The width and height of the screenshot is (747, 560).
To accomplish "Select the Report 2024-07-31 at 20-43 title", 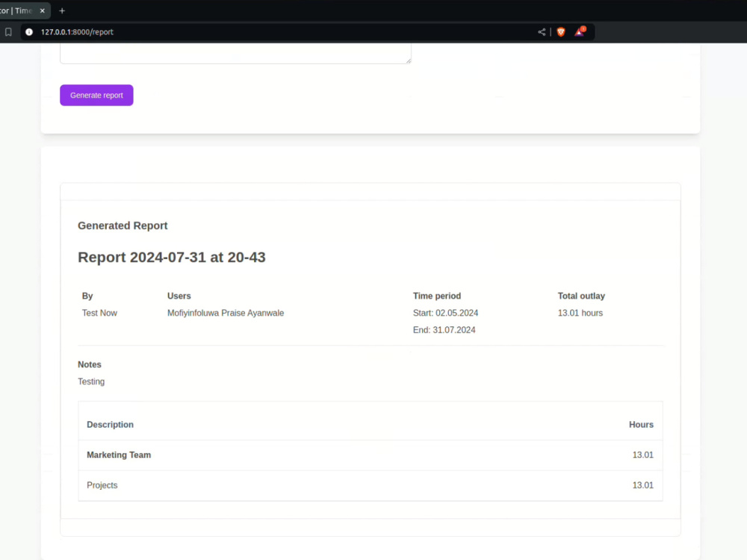I will pos(172,257).
